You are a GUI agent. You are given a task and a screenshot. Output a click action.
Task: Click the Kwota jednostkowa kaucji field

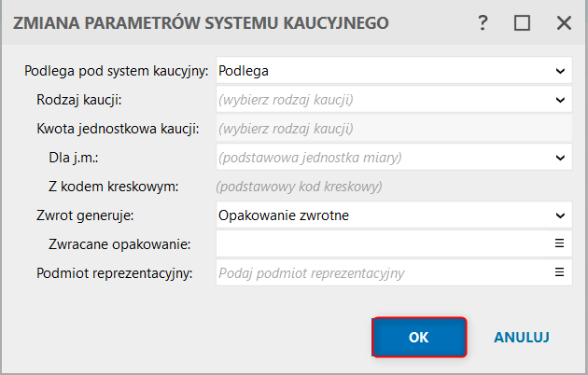coord(392,128)
